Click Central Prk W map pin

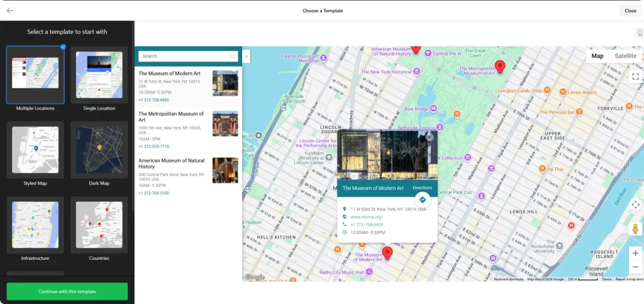tap(428, 53)
